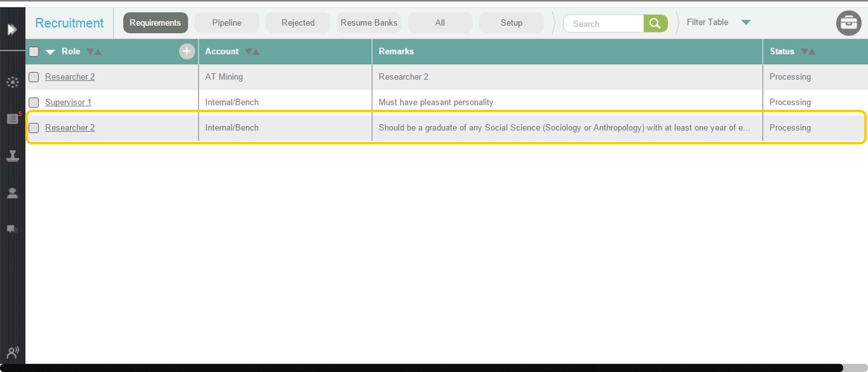This screenshot has width=868, height=372.
Task: Sort the Account column using its sort arrows
Action: 252,52
